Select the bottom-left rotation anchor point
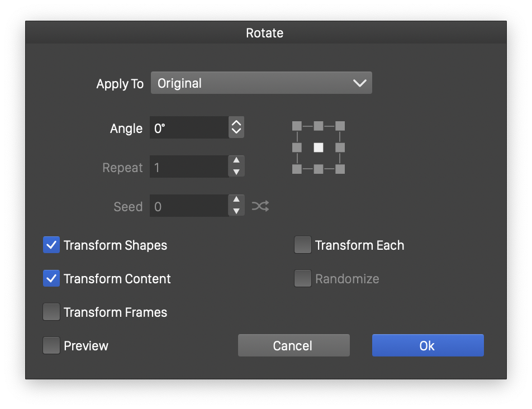Viewport: 532px width, 409px height. [x=297, y=169]
